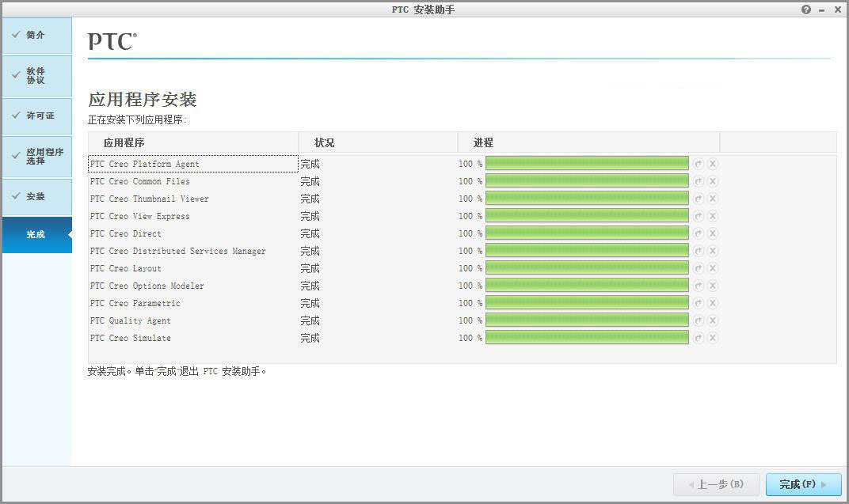849x504 pixels.
Task: Click retry icon for PTC Creo Options Modeler
Action: 698,286
